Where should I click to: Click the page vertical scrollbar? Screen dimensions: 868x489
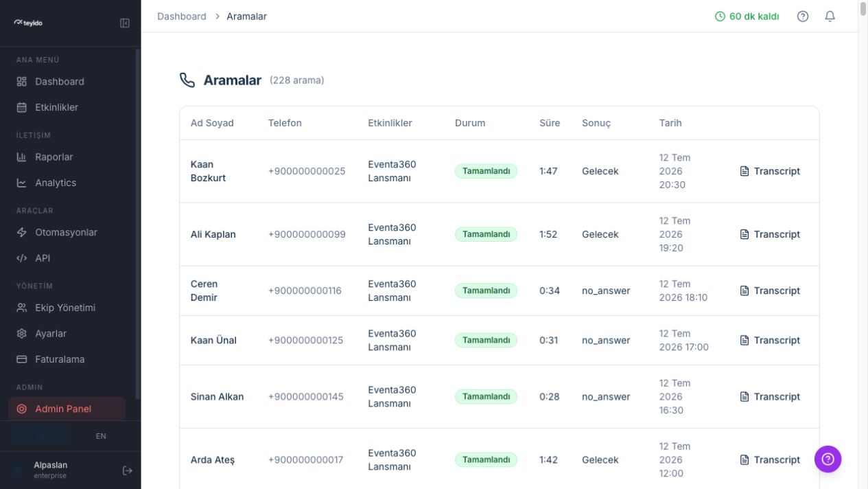pos(863,9)
